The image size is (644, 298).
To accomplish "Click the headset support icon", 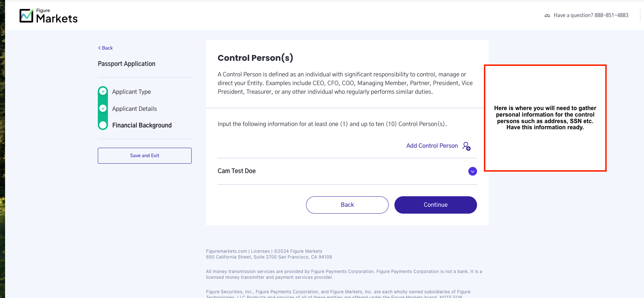I will pyautogui.click(x=547, y=16).
